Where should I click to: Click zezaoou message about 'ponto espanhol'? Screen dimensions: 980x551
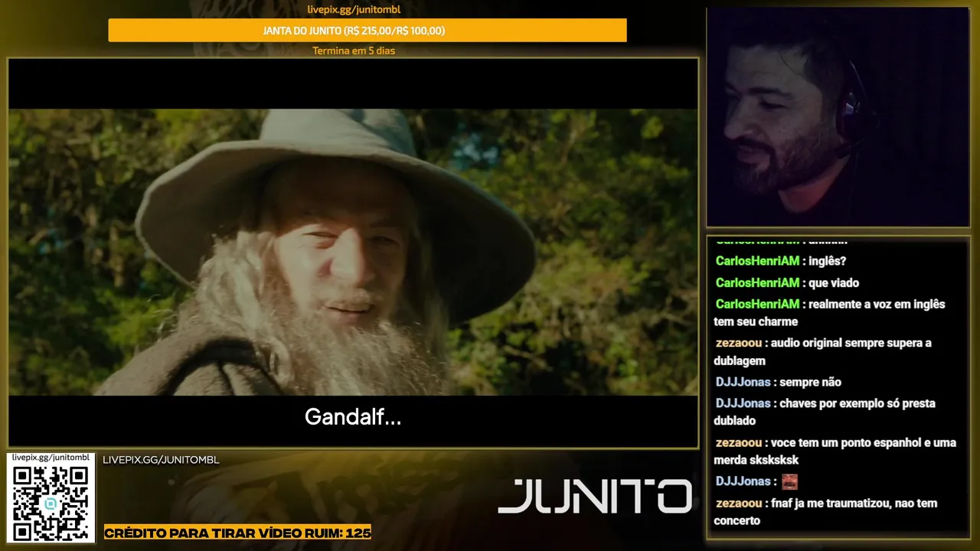click(x=835, y=451)
